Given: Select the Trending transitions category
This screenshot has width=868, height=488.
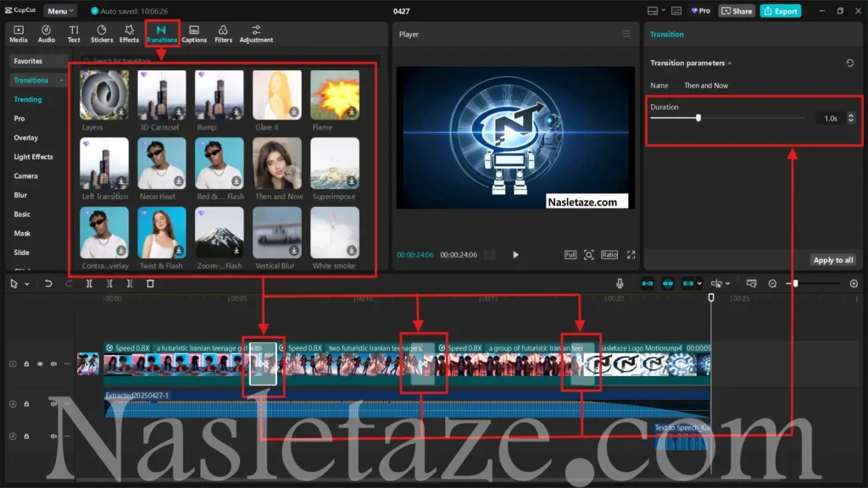Looking at the screenshot, I should pyautogui.click(x=28, y=100).
